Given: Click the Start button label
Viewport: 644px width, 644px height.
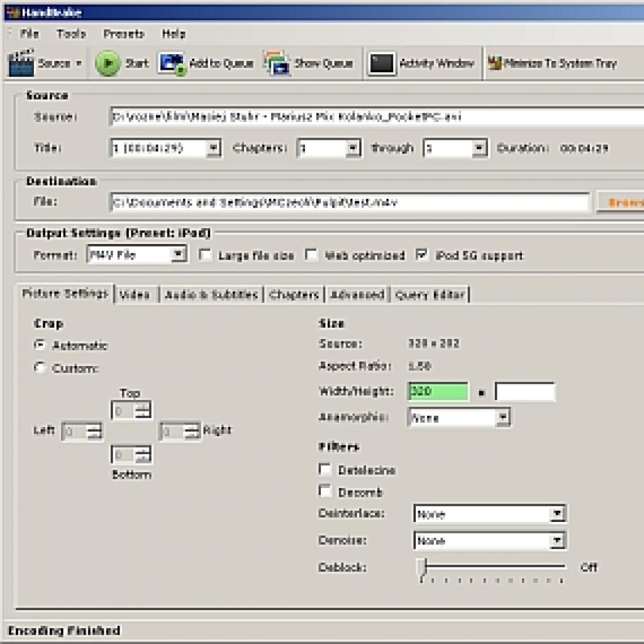Looking at the screenshot, I should (x=137, y=64).
